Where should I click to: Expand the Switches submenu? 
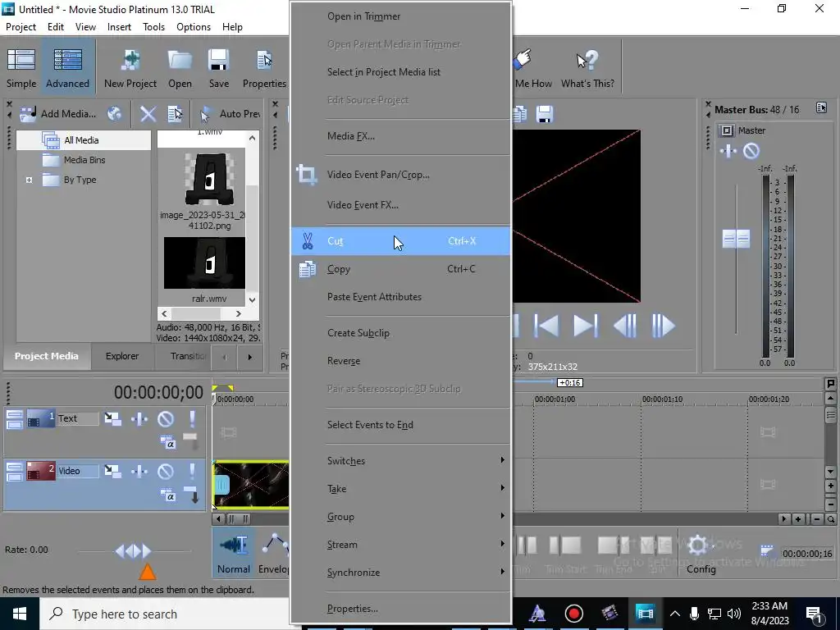coord(400,461)
